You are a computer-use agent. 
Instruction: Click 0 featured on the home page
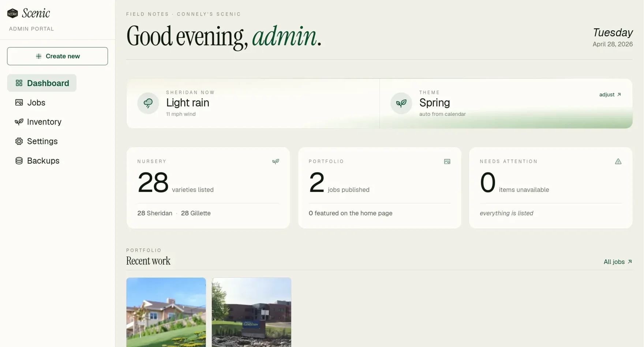(351, 213)
